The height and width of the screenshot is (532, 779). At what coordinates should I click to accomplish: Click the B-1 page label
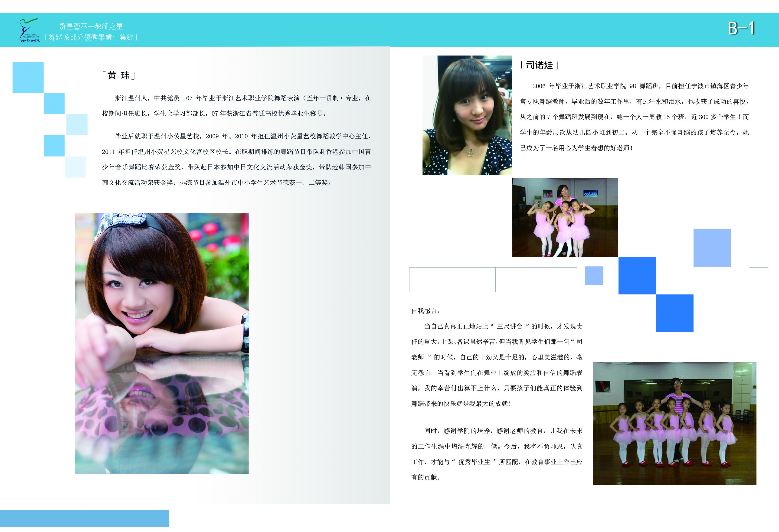[x=741, y=29]
